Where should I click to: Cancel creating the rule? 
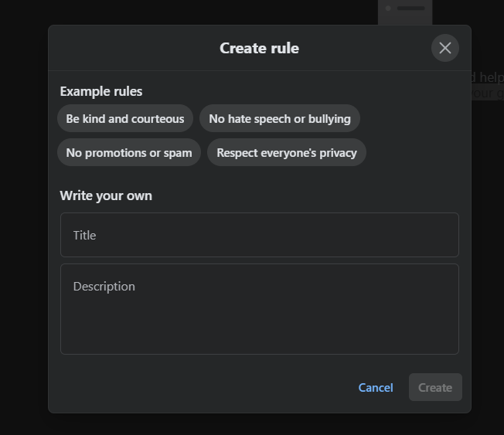pos(376,387)
